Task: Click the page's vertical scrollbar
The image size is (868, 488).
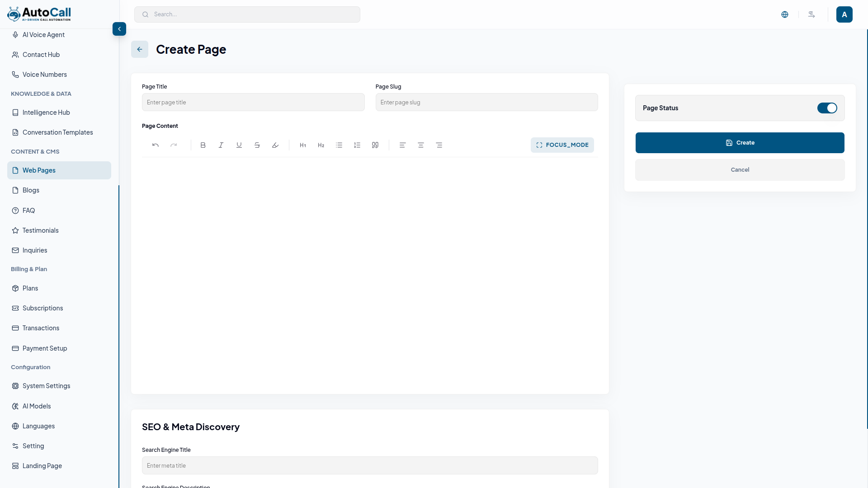Action: click(867, 229)
